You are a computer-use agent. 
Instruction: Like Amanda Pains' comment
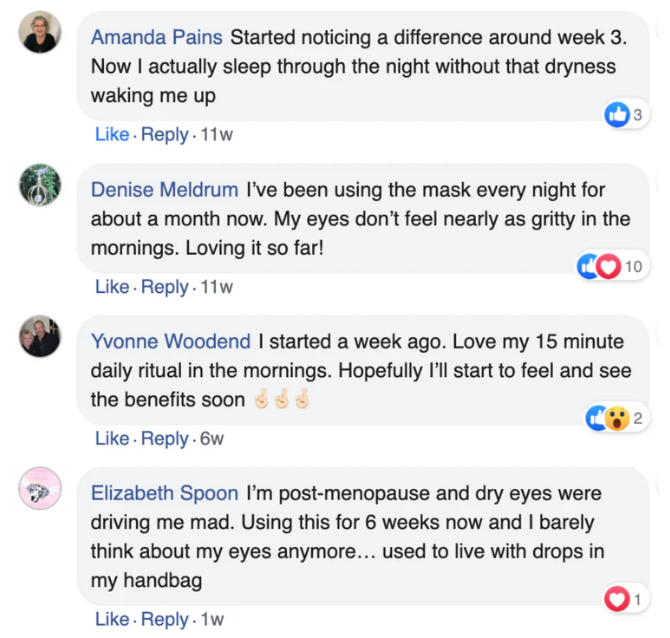pyautogui.click(x=112, y=134)
